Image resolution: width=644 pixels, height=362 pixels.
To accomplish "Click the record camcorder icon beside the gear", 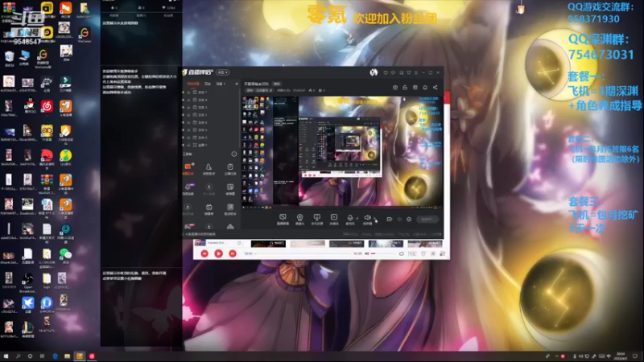I will point(389,219).
